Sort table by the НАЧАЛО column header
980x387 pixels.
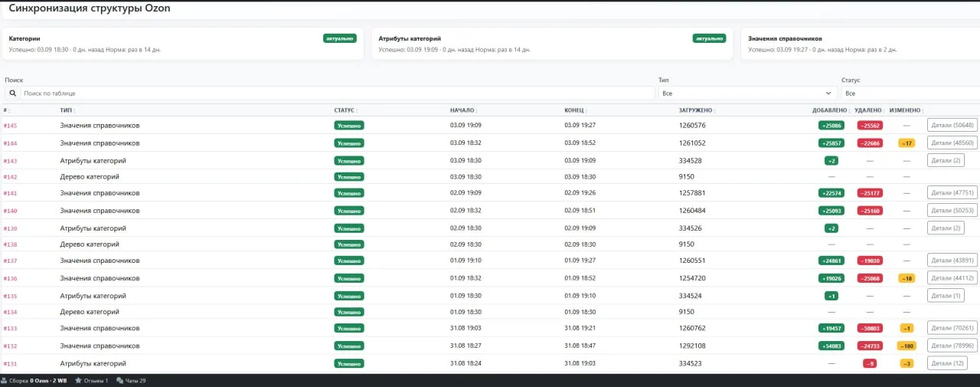(x=463, y=110)
